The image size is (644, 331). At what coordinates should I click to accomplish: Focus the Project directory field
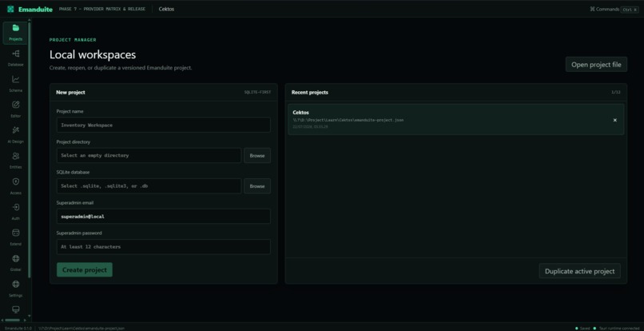coord(149,155)
